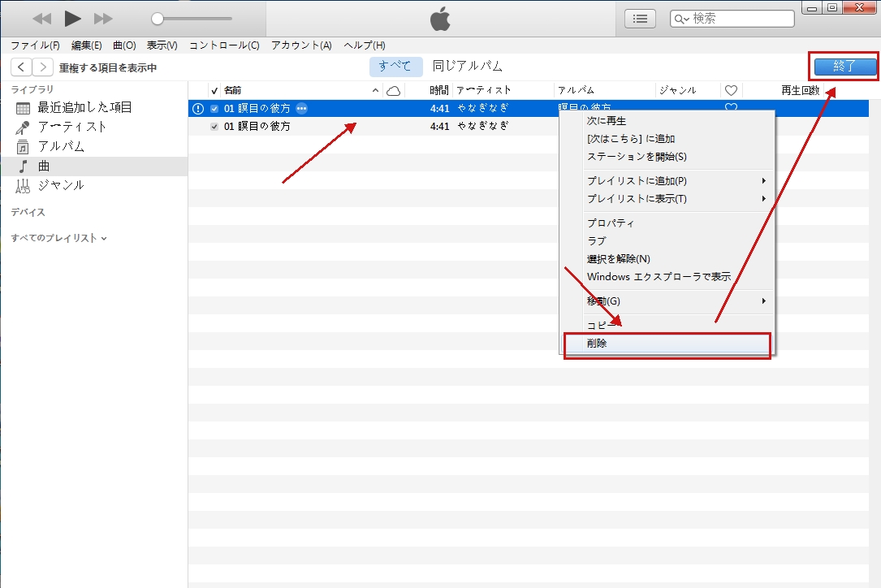
Task: Click the exclamation warning icon on the selected song
Action: 198,109
